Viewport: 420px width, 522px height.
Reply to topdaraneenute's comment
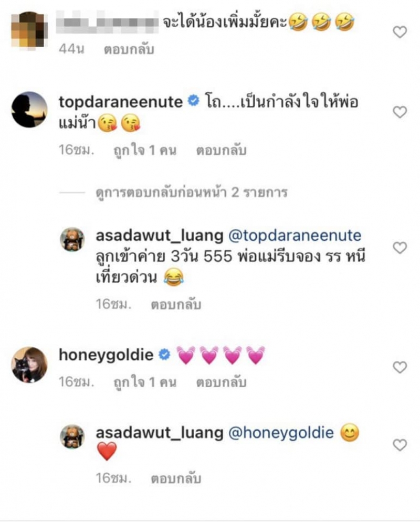coord(221,150)
